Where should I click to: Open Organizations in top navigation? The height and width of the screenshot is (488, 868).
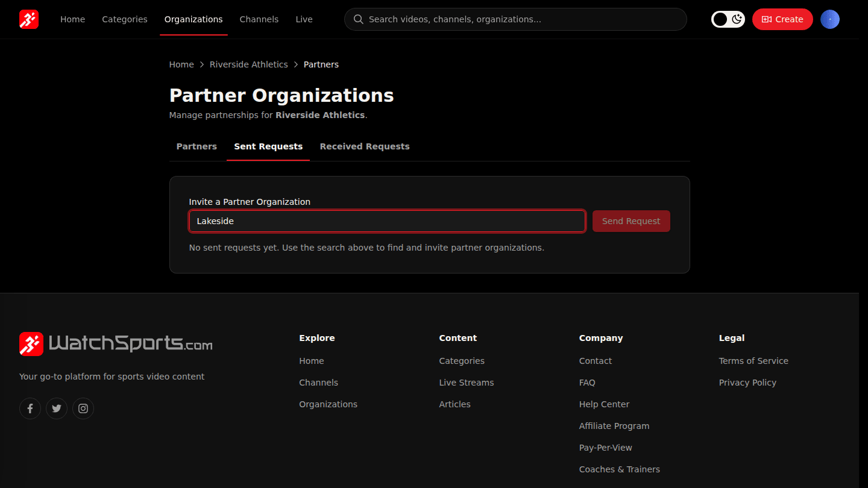coord(193,19)
